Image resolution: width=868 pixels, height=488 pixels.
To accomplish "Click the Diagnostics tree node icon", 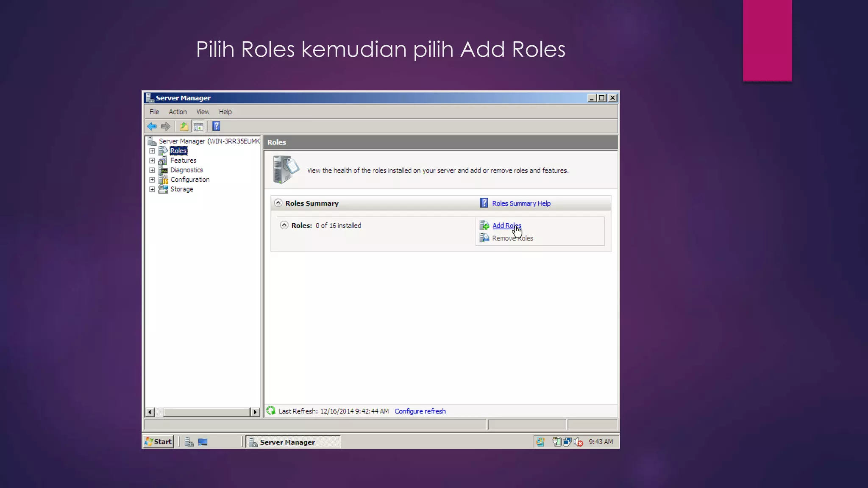I will point(163,170).
